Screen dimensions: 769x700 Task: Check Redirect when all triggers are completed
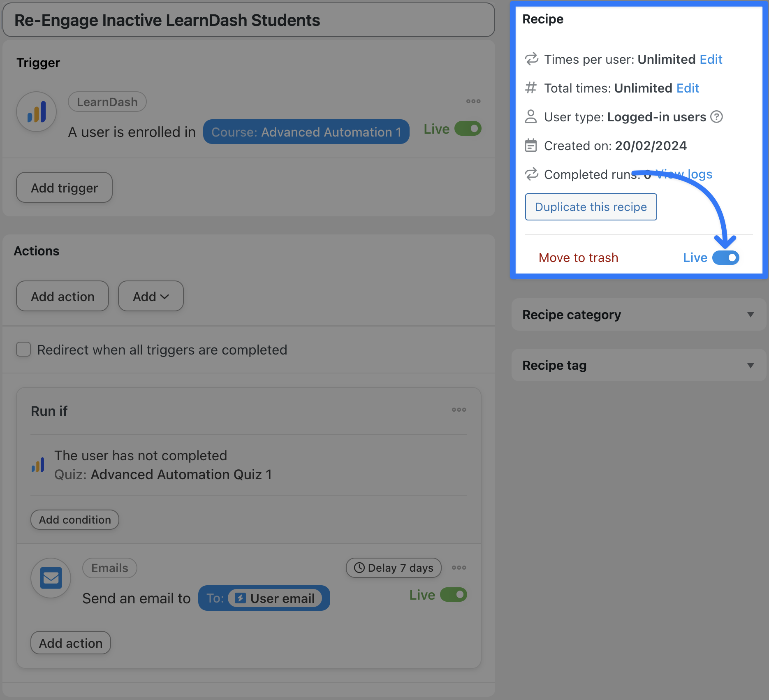coord(23,350)
